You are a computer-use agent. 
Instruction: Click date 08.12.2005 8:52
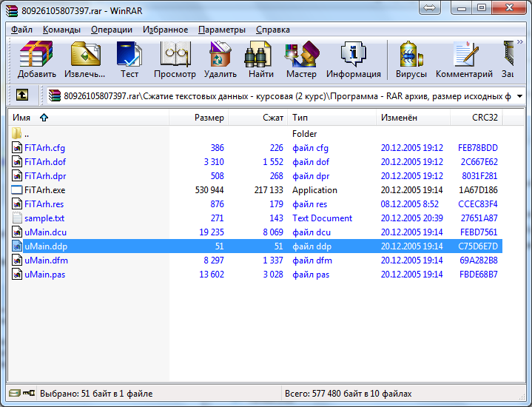point(409,204)
